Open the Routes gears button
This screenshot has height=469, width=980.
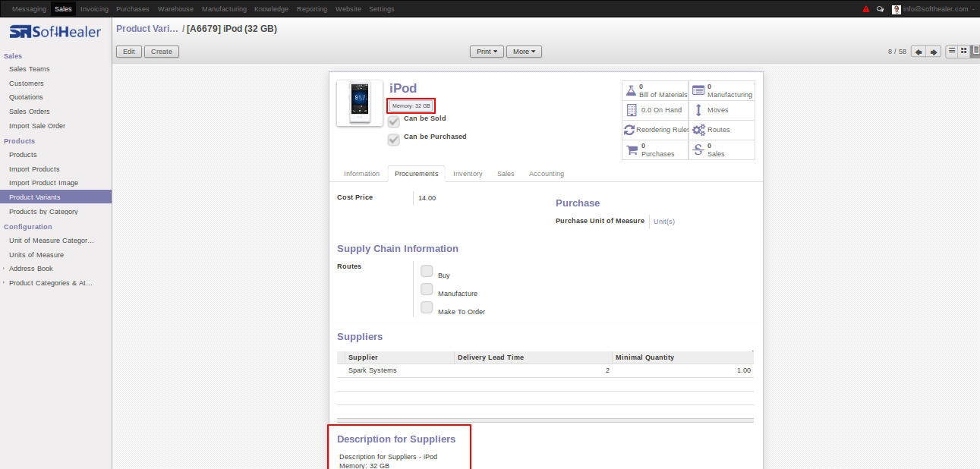tap(722, 130)
